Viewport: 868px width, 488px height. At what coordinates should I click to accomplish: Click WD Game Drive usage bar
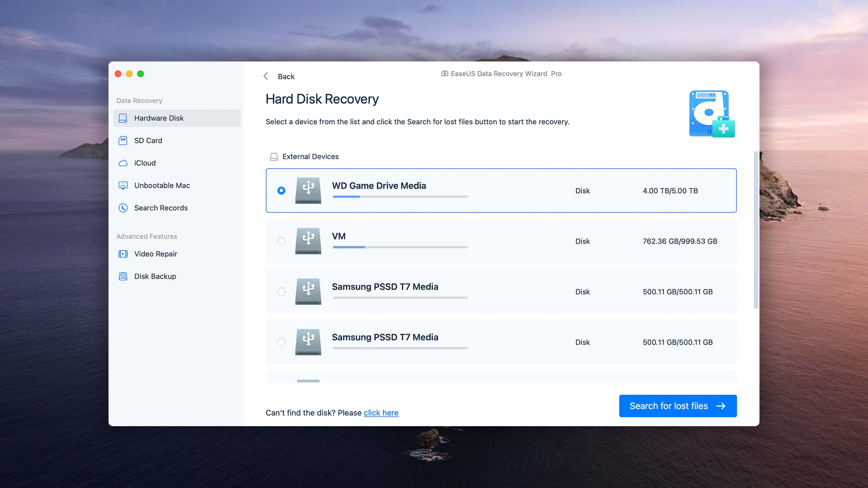point(400,197)
